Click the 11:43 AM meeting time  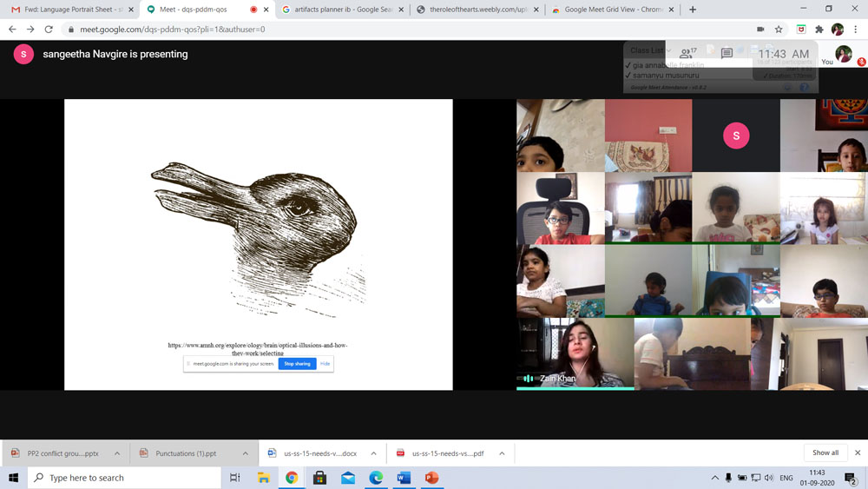[x=783, y=54]
